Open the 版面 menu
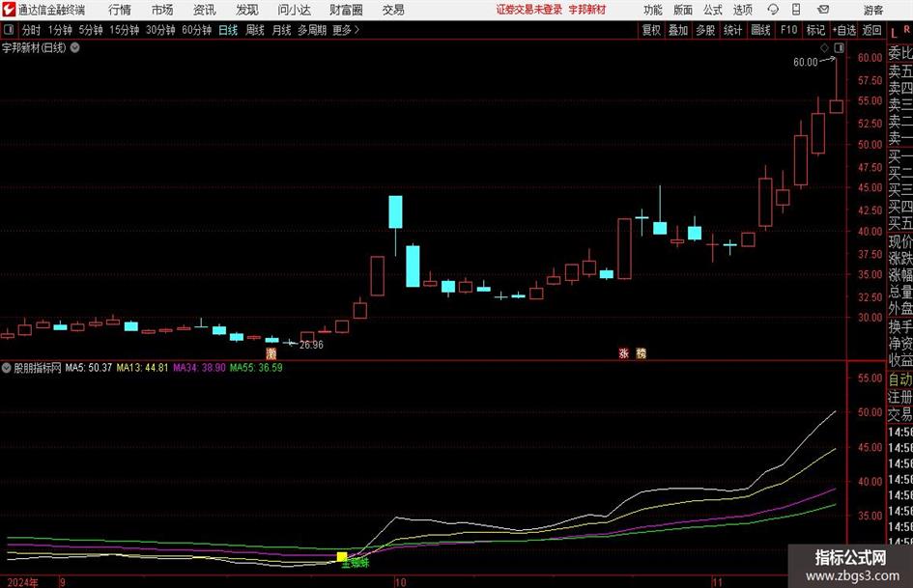The image size is (913, 588). click(x=683, y=10)
